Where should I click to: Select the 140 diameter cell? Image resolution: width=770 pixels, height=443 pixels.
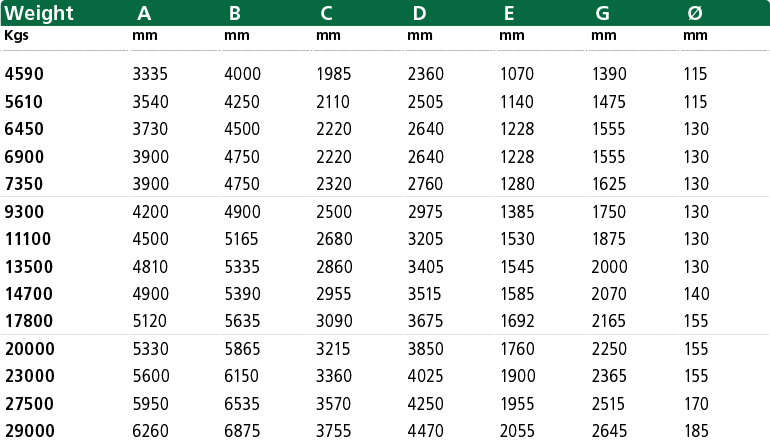[696, 294]
